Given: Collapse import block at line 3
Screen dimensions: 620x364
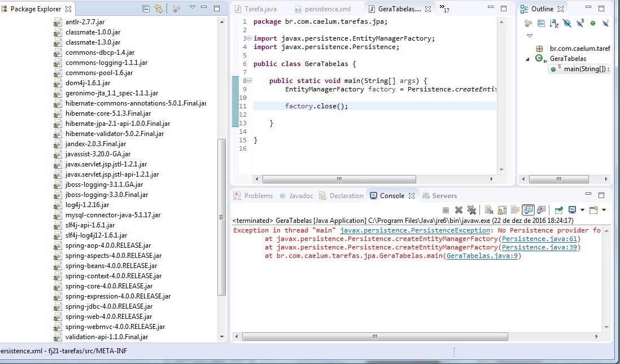Looking at the screenshot, I should pyautogui.click(x=249, y=38).
